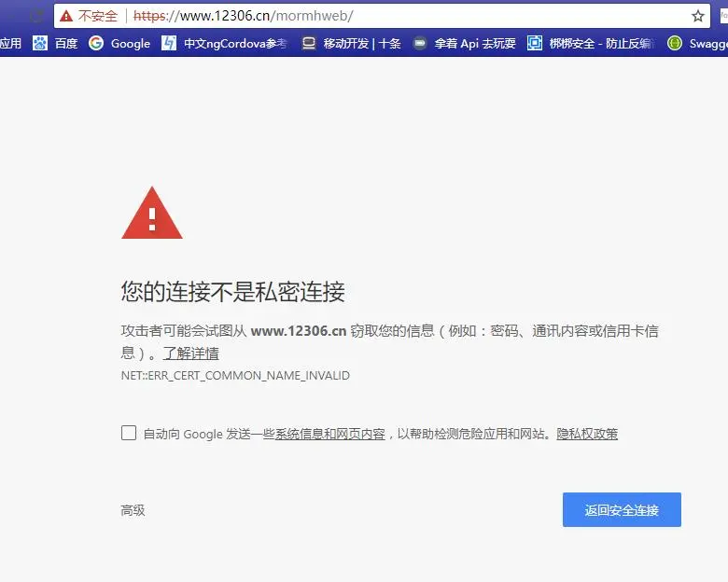Click the bookmark star icon in the address bar

point(697,16)
